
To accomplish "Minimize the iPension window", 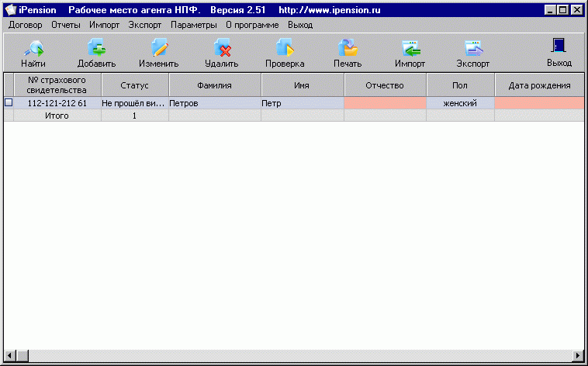I will point(550,10).
